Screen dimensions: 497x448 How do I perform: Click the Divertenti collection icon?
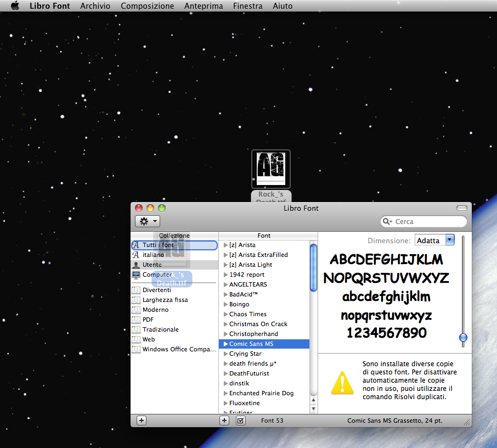point(136,290)
